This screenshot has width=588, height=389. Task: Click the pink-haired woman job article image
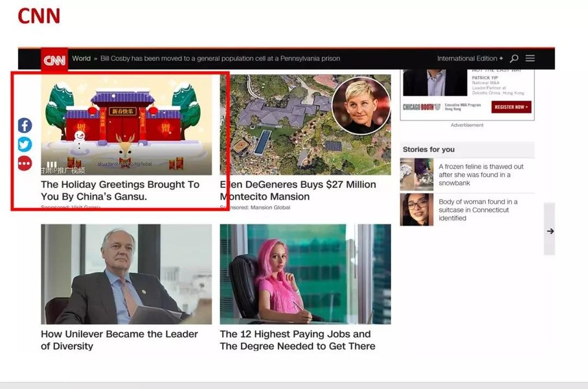pyautogui.click(x=305, y=274)
